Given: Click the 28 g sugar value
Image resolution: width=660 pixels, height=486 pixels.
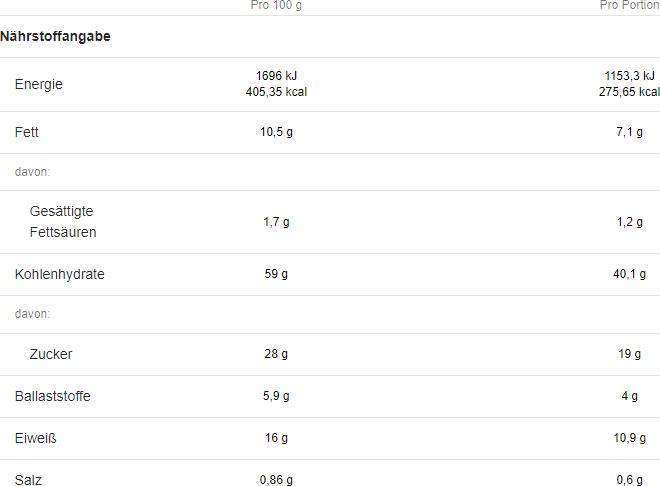Looking at the screenshot, I should [x=277, y=354].
